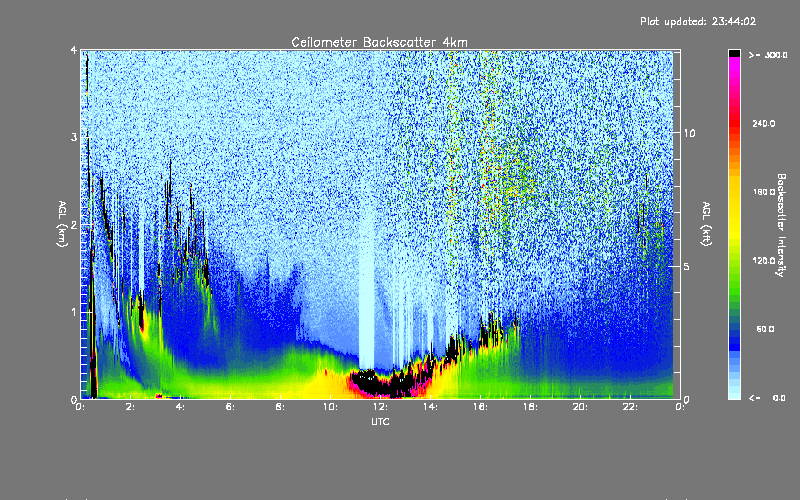Click the '16:' hour label on time axis
800x500 pixels.
pyautogui.click(x=480, y=407)
